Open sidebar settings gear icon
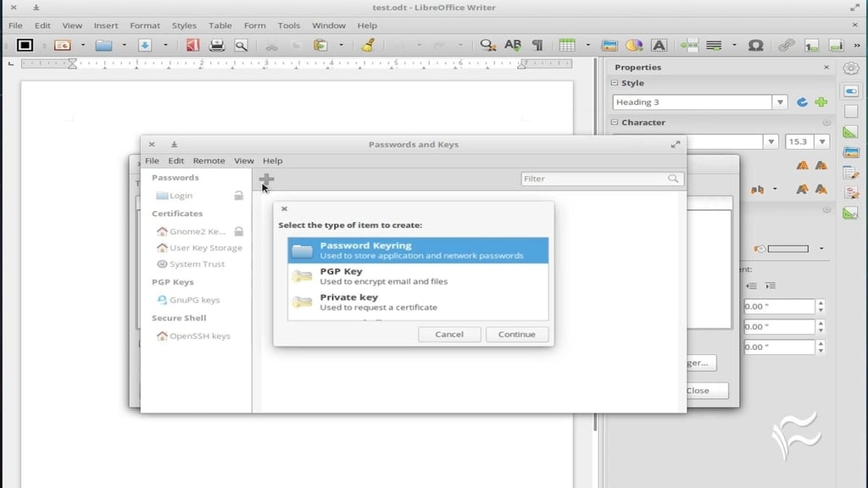868x488 pixels. pyautogui.click(x=851, y=69)
